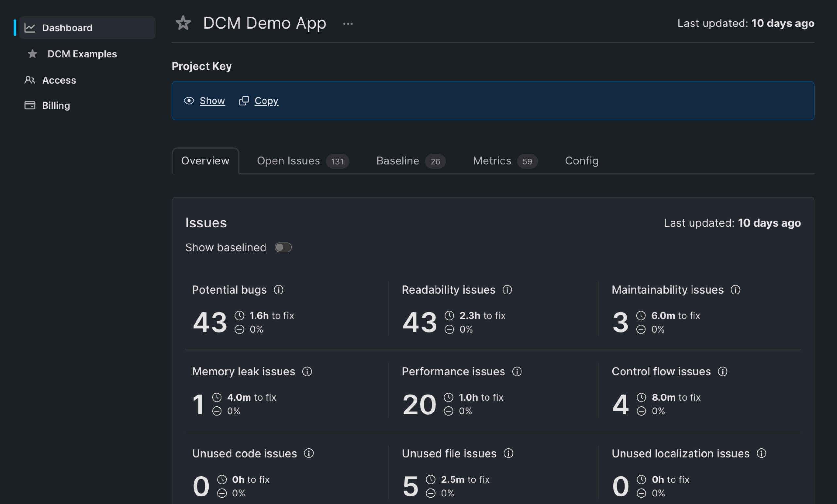Viewport: 837px width, 504px height.
Task: Click the Maintainability issues count 3
Action: pyautogui.click(x=620, y=322)
